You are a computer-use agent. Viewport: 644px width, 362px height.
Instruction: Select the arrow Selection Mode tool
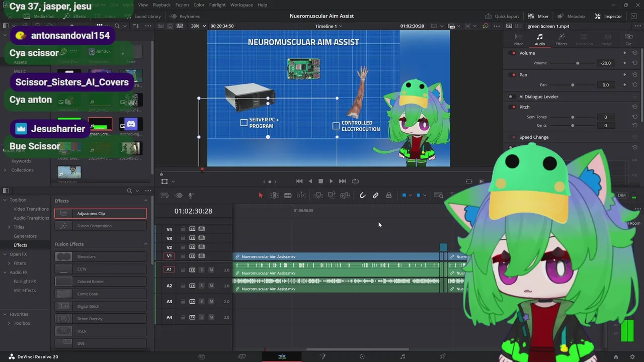point(261,196)
